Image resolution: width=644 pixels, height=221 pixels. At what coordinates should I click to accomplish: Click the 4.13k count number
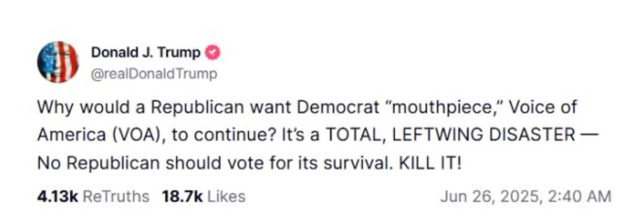(57, 196)
